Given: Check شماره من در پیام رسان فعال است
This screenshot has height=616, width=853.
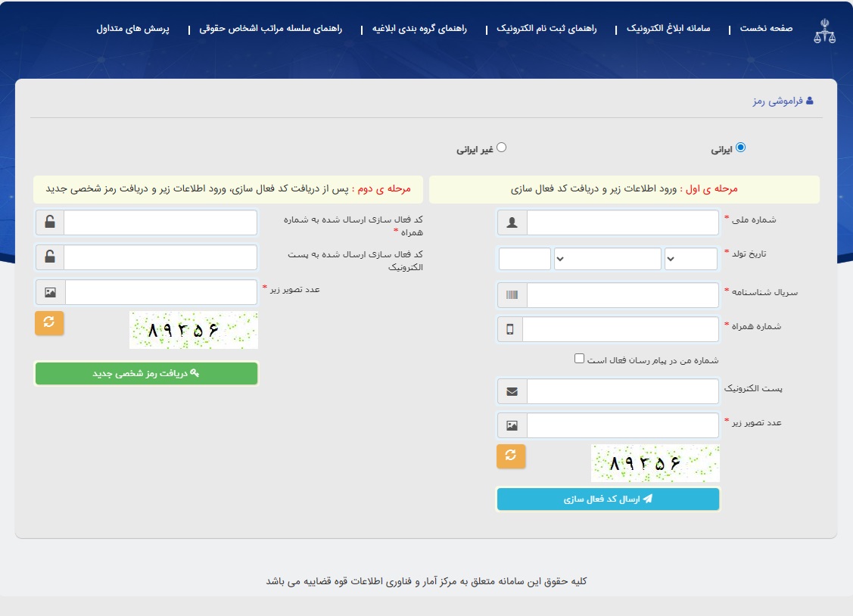Looking at the screenshot, I should (x=579, y=359).
